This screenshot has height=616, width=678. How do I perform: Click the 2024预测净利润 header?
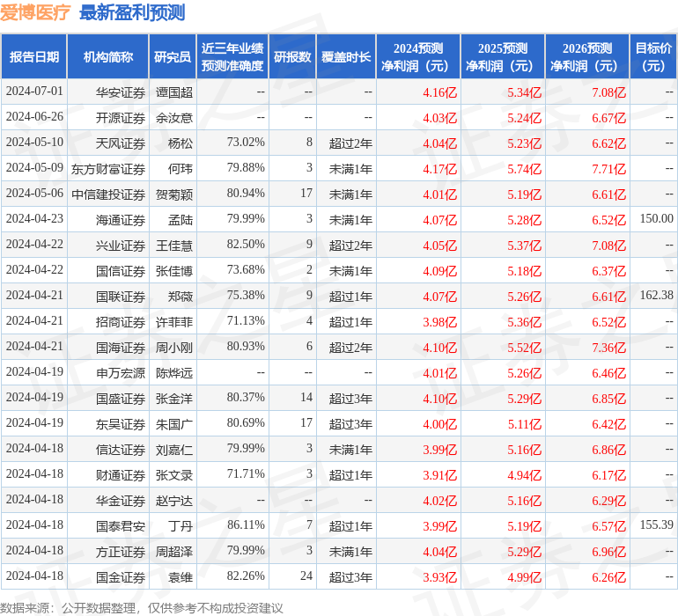pyautogui.click(x=418, y=57)
